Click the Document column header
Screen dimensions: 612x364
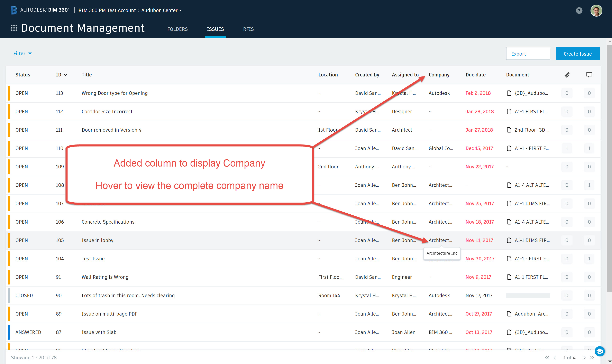click(517, 75)
